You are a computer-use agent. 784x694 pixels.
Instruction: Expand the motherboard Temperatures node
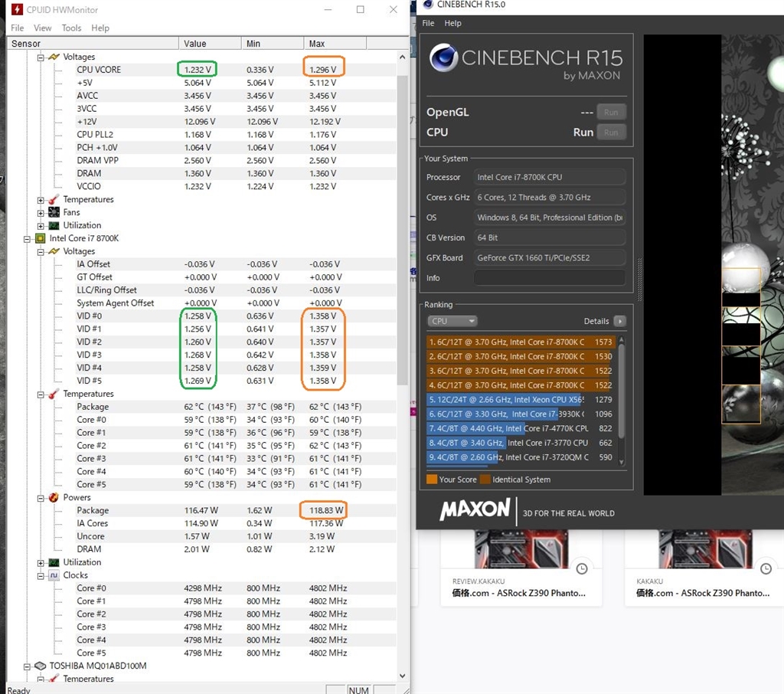tap(41, 200)
